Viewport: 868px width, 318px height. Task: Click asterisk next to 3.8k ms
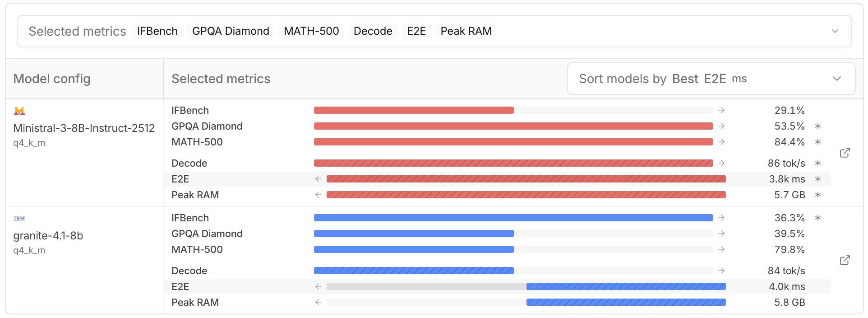817,179
